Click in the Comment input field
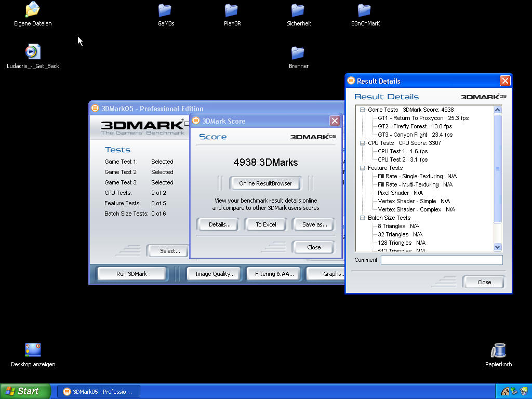 click(x=442, y=260)
